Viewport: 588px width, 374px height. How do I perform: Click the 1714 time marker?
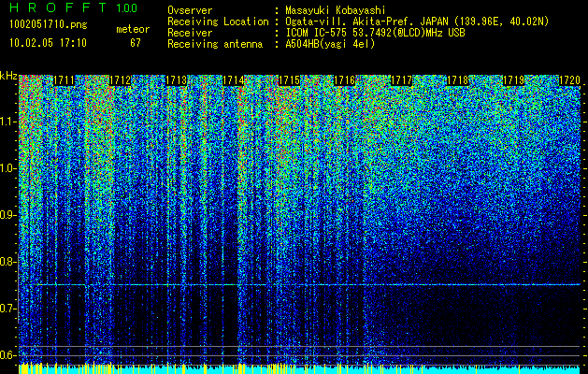coord(233,80)
